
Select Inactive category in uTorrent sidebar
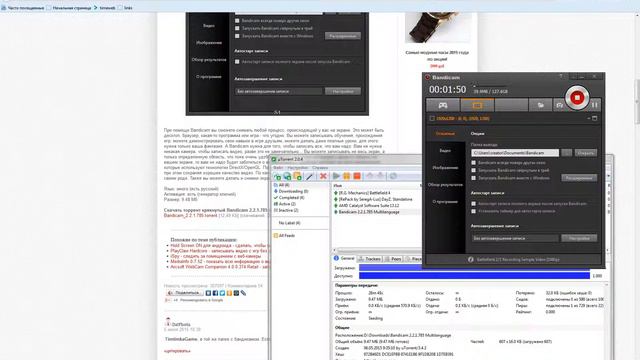tap(286, 210)
